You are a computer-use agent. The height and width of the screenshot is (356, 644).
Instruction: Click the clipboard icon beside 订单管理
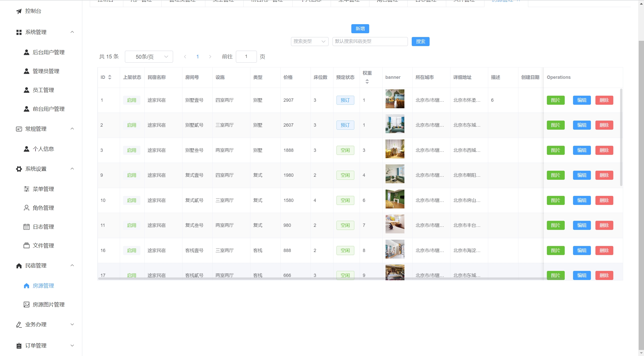(x=19, y=346)
